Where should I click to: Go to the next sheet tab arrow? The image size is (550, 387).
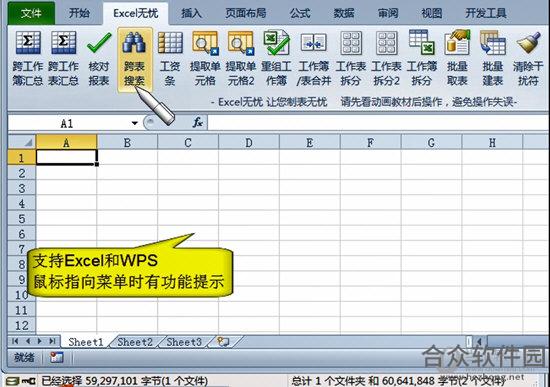tap(40, 341)
